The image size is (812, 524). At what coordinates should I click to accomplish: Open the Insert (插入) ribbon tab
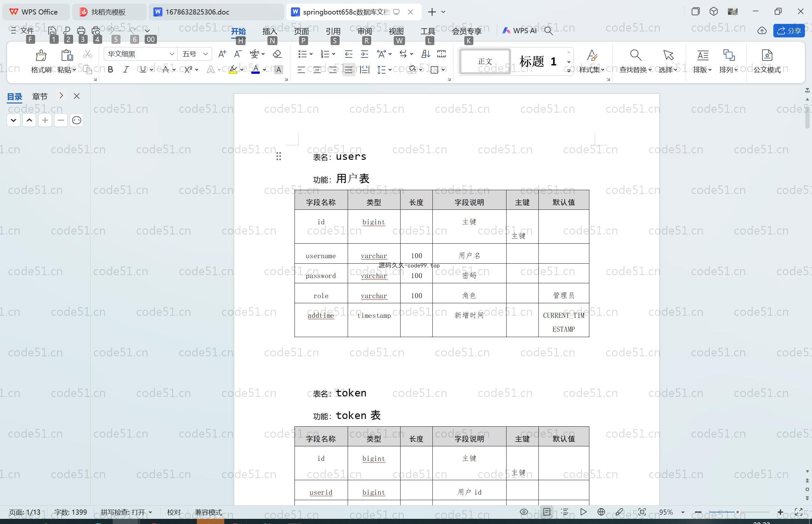[270, 31]
